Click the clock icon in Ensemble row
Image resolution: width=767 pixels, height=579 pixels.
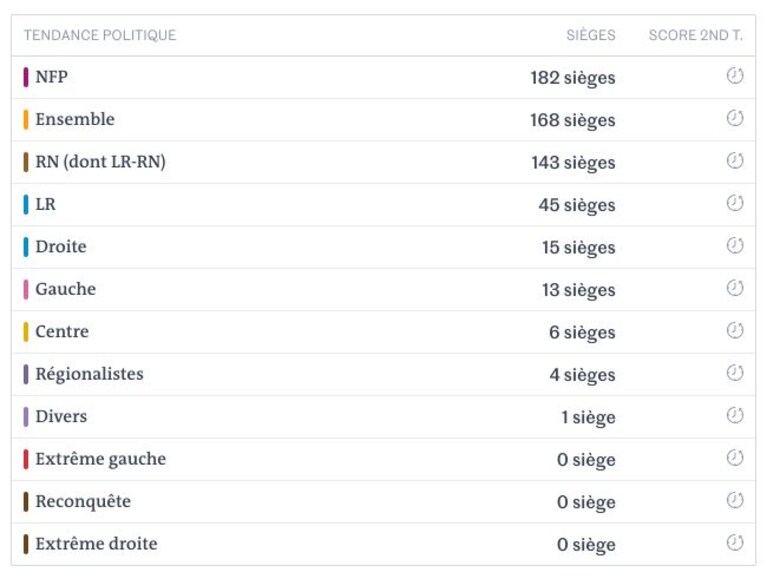pos(735,118)
